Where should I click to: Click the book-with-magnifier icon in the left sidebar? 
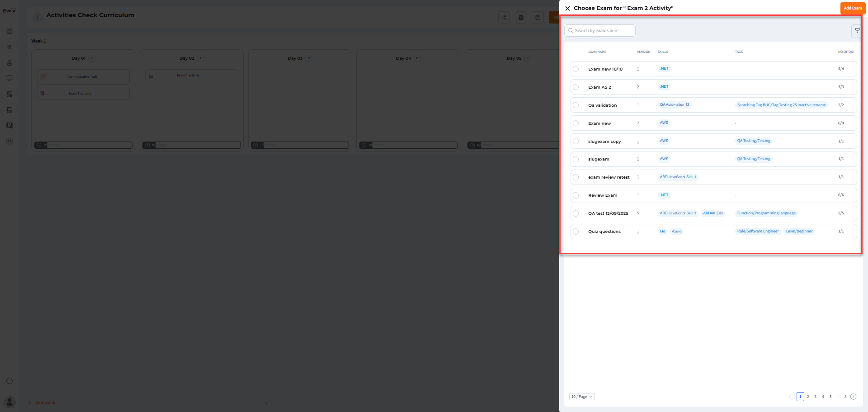click(x=9, y=125)
